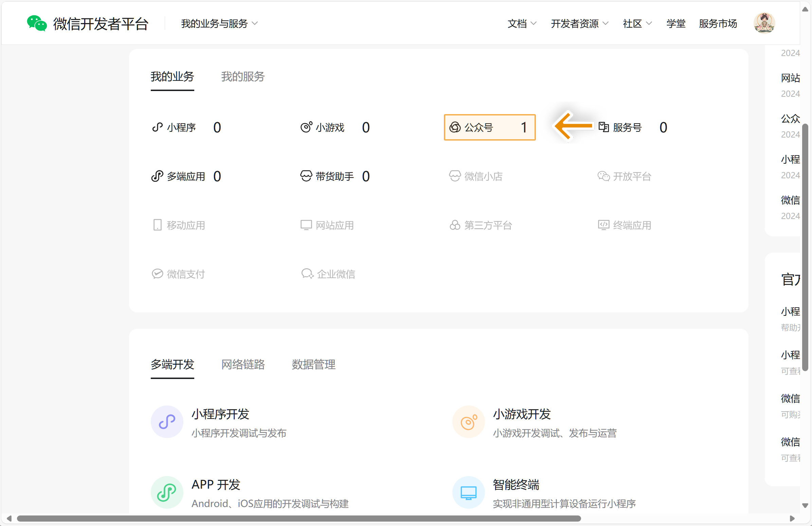Click the WeChat logo icon

pos(36,23)
